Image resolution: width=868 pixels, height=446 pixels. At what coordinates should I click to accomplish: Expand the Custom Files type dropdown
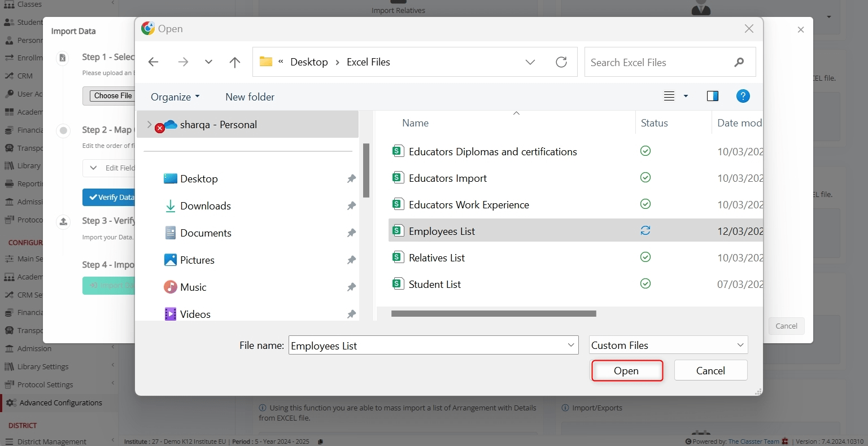point(740,346)
